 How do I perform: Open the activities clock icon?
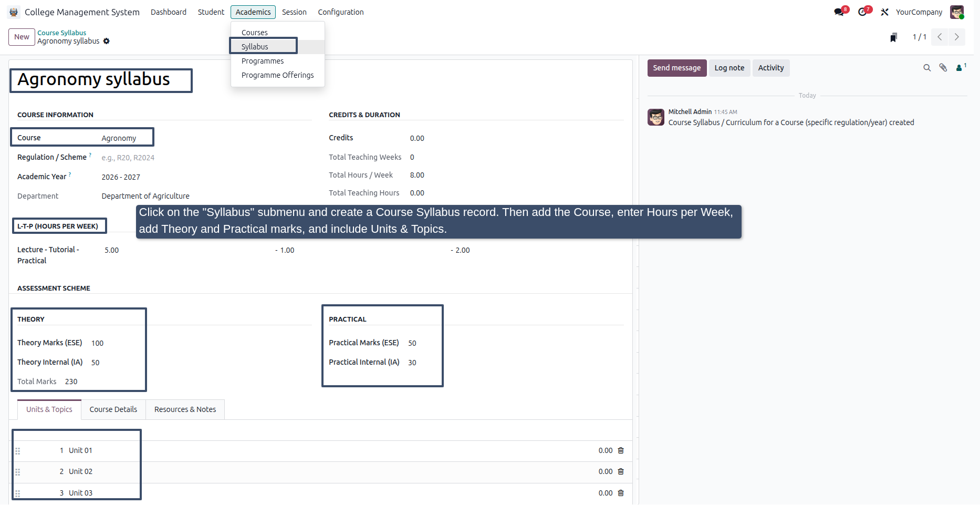[863, 12]
